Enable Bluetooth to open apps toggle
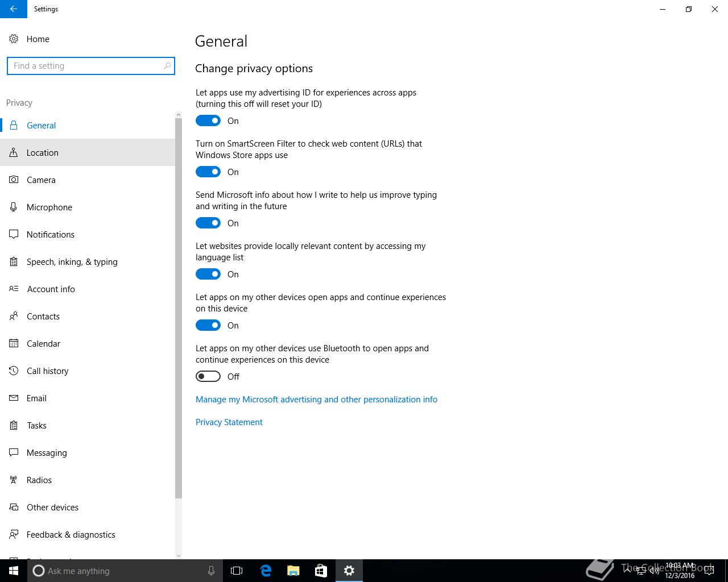The width and height of the screenshot is (728, 582). tap(208, 376)
